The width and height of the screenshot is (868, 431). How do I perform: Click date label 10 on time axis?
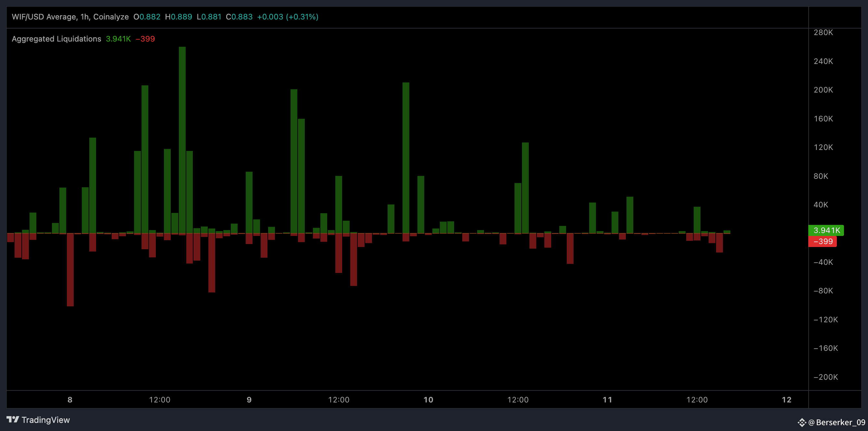coord(428,400)
